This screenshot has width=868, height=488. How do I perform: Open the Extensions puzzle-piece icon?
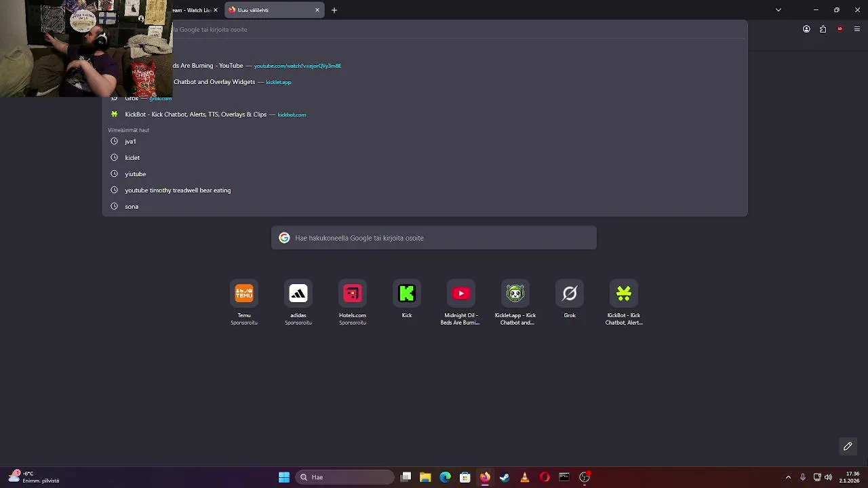point(823,29)
